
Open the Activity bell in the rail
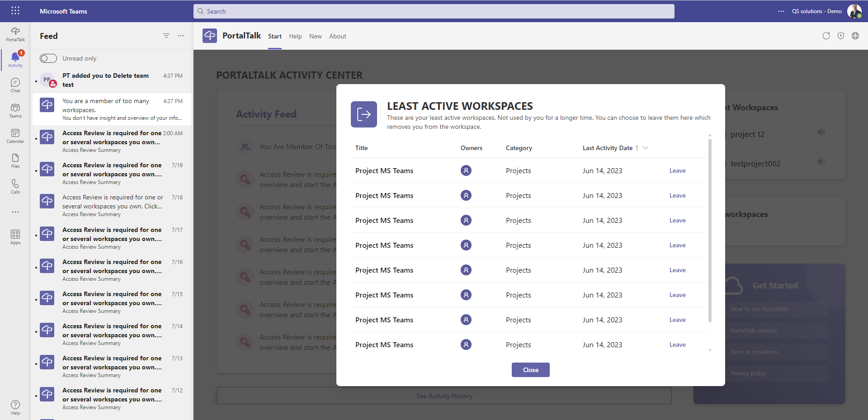[x=15, y=59]
